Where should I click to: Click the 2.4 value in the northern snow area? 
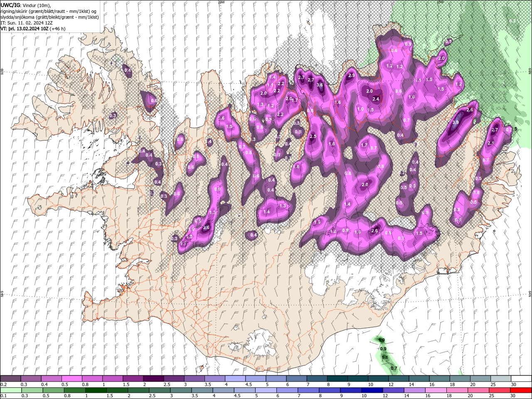coord(376,99)
